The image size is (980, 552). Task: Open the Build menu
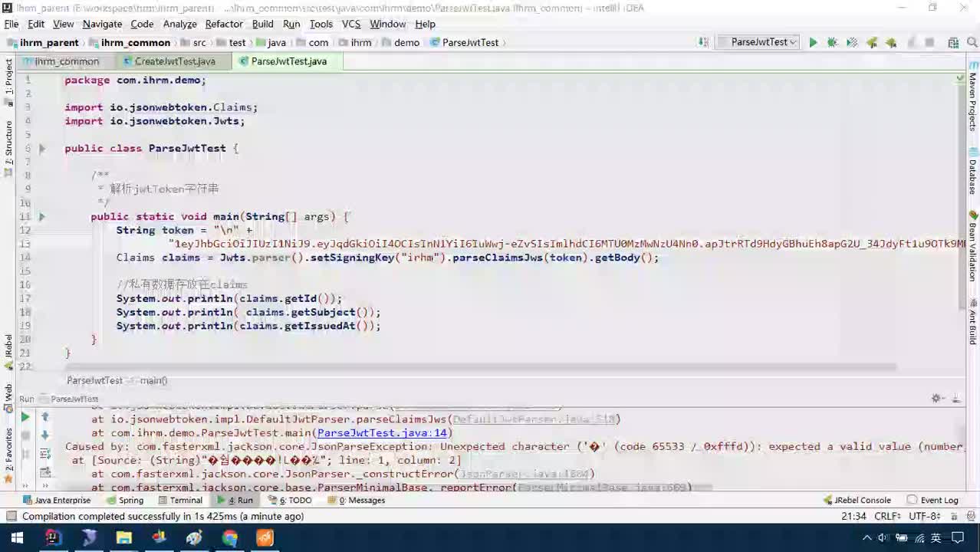tap(263, 24)
